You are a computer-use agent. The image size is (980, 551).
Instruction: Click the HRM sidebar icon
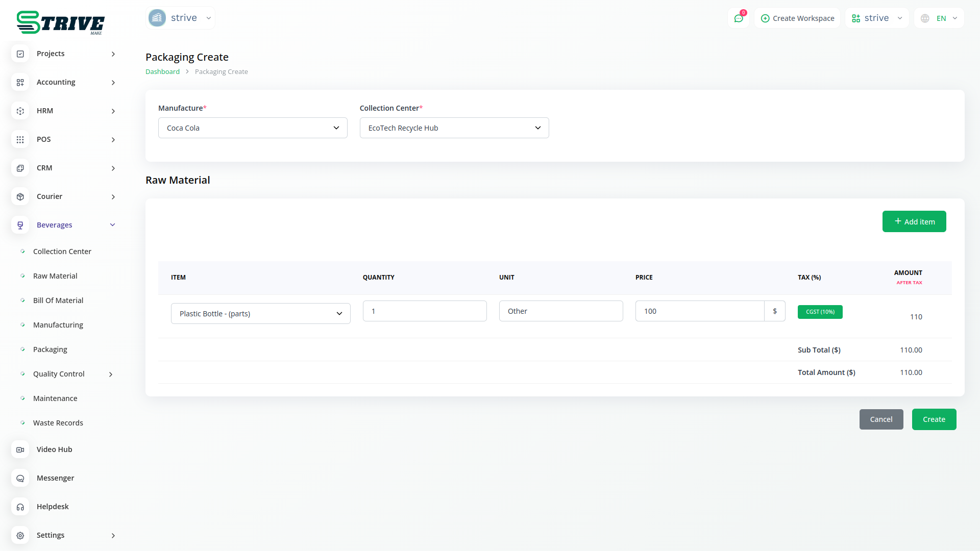[20, 111]
